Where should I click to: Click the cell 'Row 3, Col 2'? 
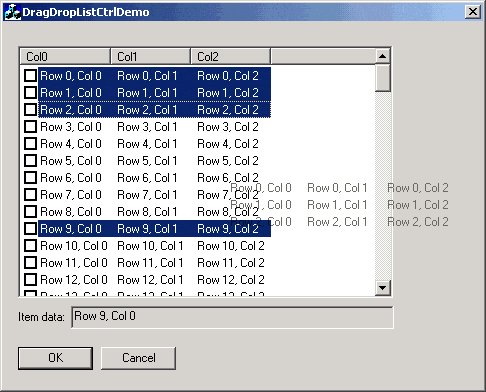click(228, 127)
